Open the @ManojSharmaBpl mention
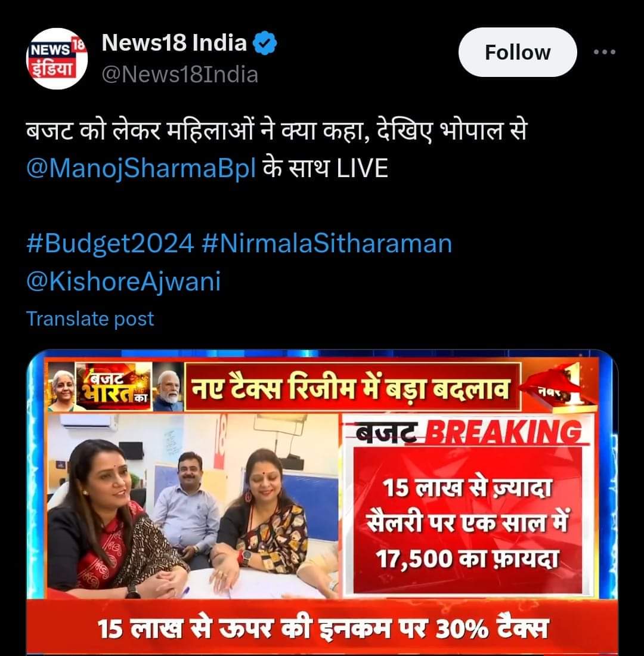This screenshot has height=656, width=644. tap(141, 168)
